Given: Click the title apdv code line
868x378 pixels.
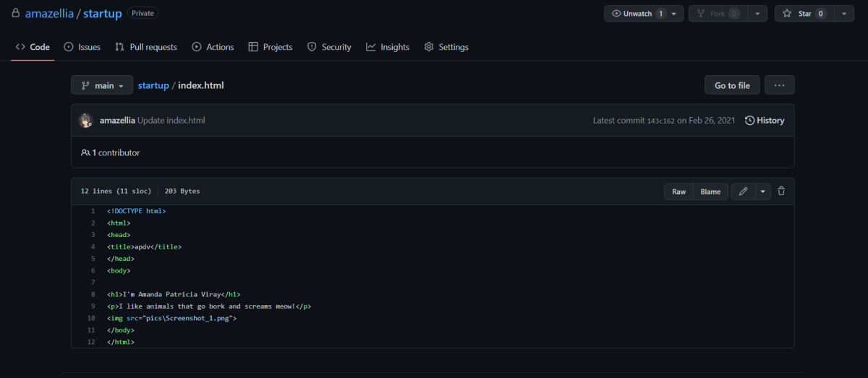Looking at the screenshot, I should [144, 246].
